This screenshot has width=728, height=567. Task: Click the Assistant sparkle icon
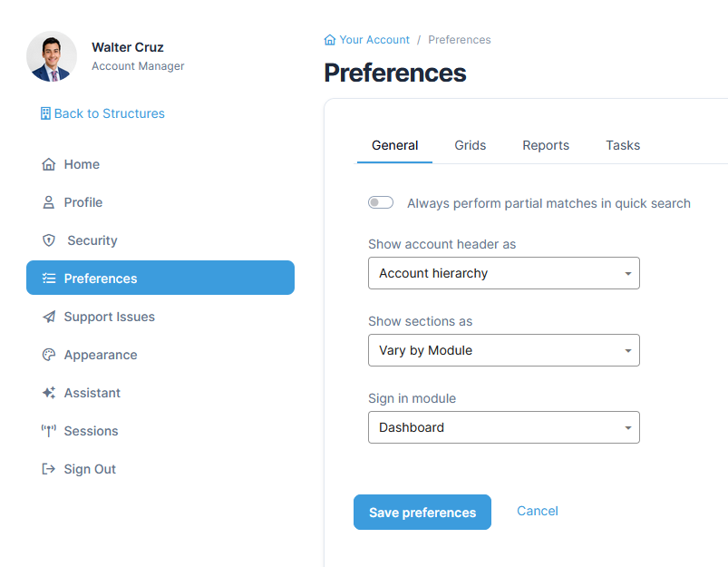(x=49, y=393)
